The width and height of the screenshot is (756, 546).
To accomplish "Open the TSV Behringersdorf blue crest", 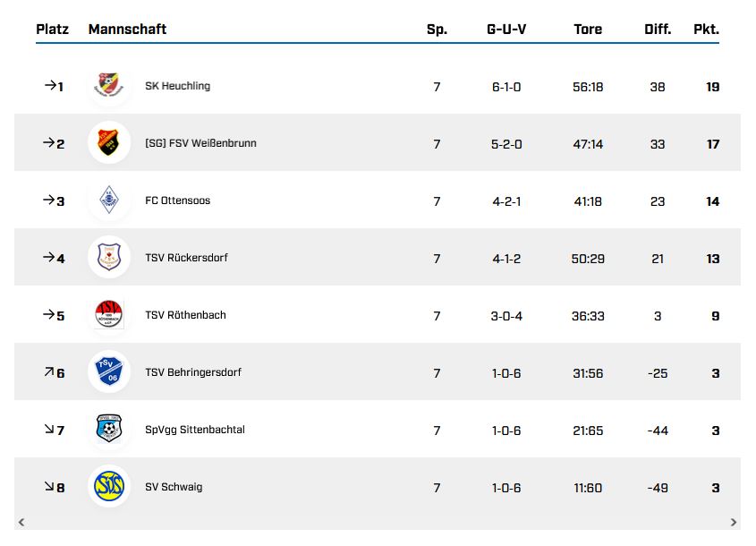I will [x=109, y=372].
